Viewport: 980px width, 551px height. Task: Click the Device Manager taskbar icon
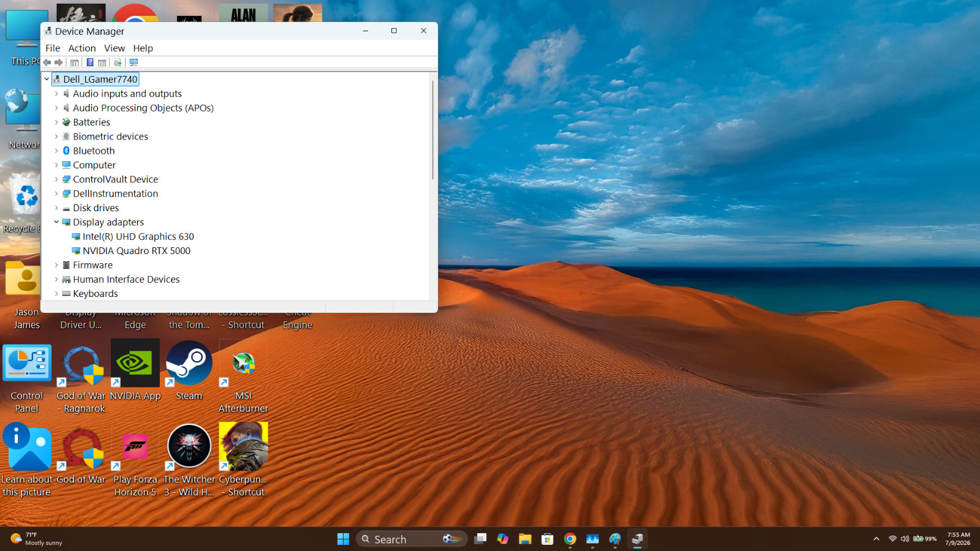point(638,539)
